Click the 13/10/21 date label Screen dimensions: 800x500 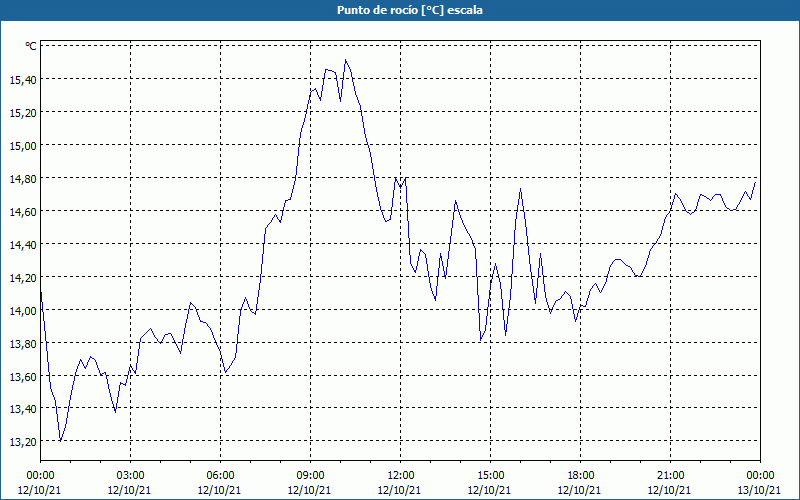coord(759,490)
